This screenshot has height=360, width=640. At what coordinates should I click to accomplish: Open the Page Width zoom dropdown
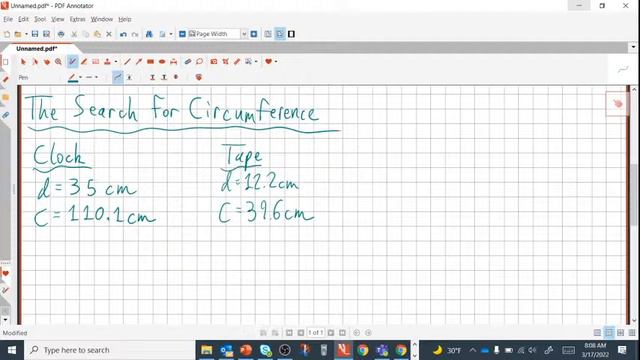[x=244, y=34]
